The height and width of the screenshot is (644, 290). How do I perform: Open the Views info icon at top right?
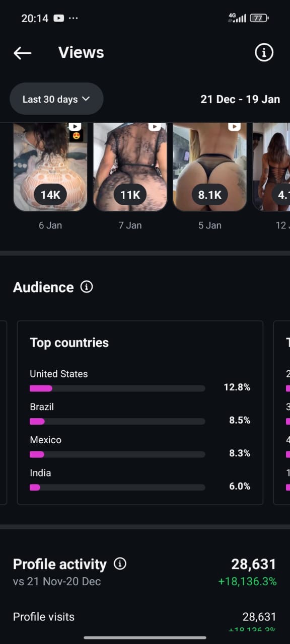[264, 52]
